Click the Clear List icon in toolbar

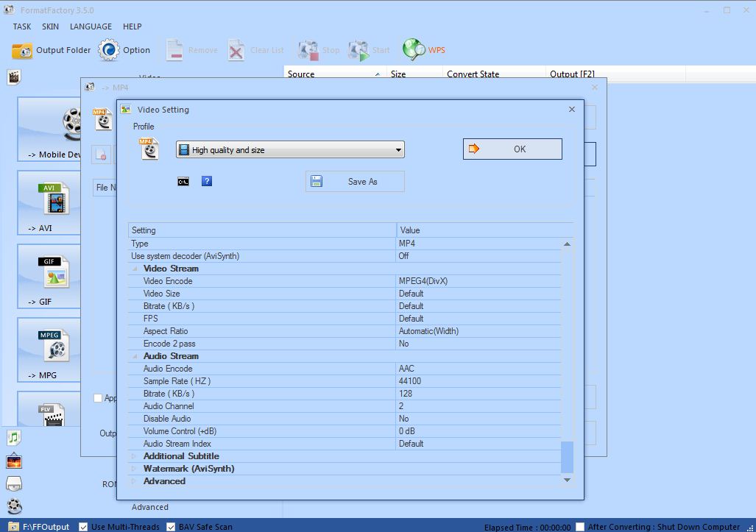click(x=236, y=50)
